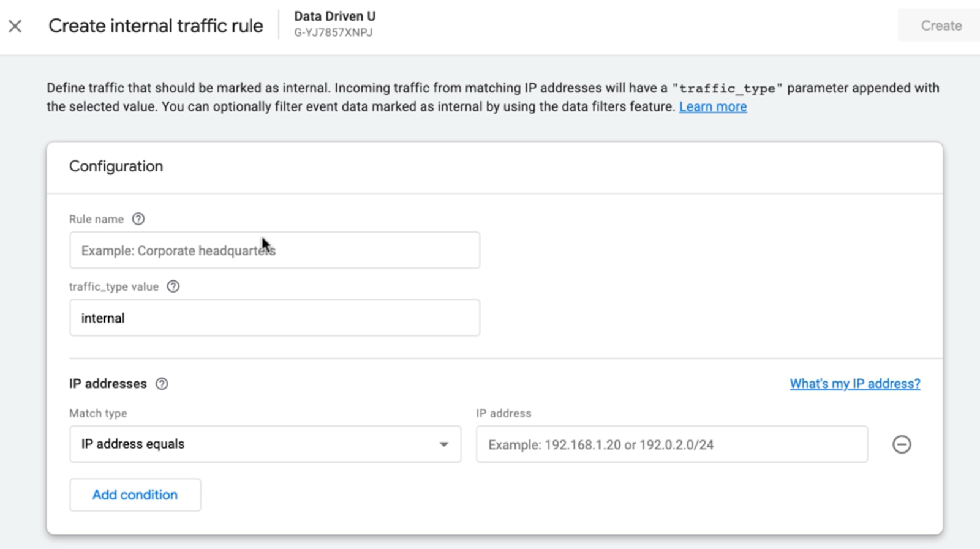This screenshot has height=549, width=980.
Task: Select the Data Driven U property name
Action: 335,17
